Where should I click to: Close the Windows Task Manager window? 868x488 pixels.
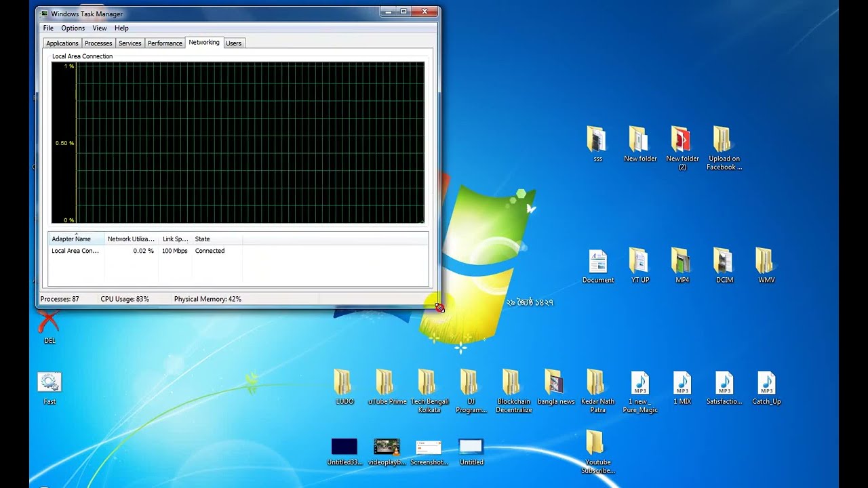click(x=425, y=12)
